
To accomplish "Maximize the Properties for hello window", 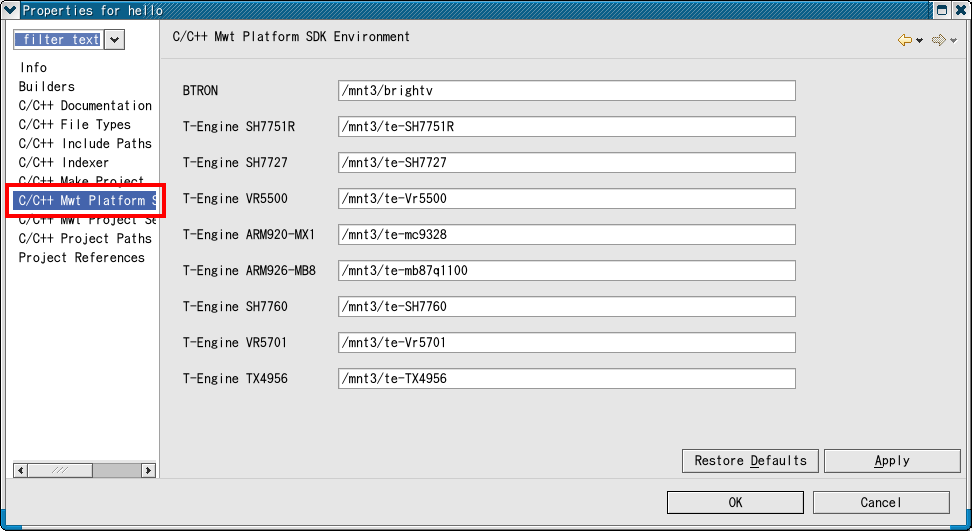I will click(x=942, y=10).
